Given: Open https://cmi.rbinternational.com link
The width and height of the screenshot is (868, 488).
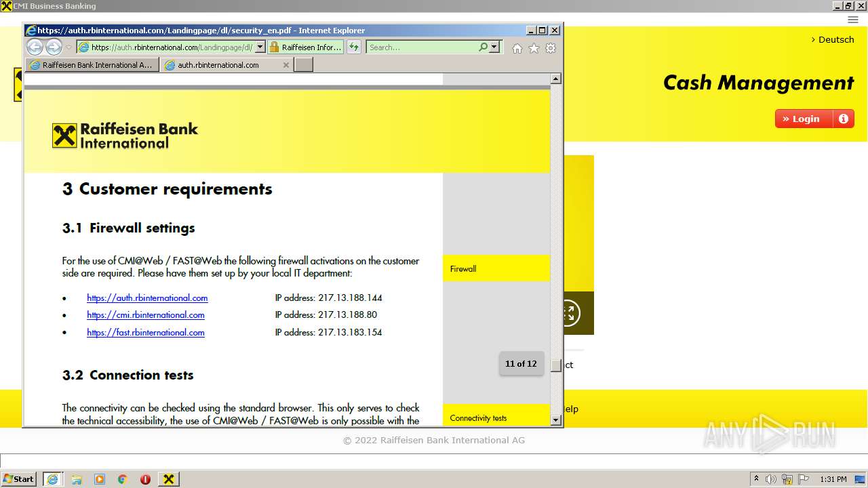Looking at the screenshot, I should [x=146, y=314].
